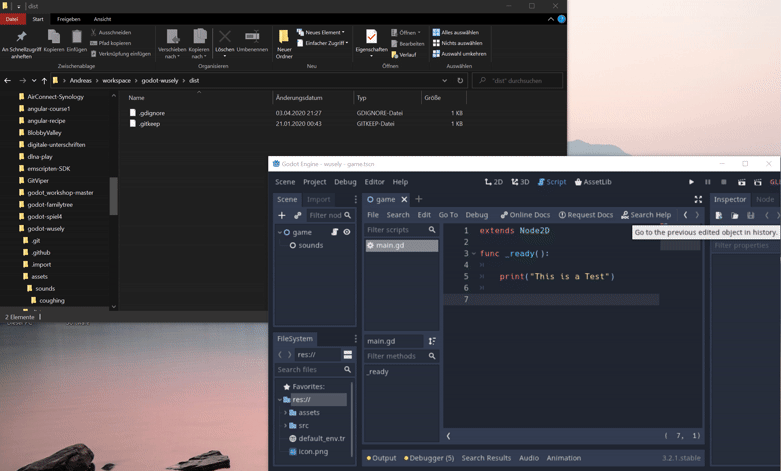The width and height of the screenshot is (781, 471).
Task: Open the Search Results bottom panel
Action: point(486,458)
